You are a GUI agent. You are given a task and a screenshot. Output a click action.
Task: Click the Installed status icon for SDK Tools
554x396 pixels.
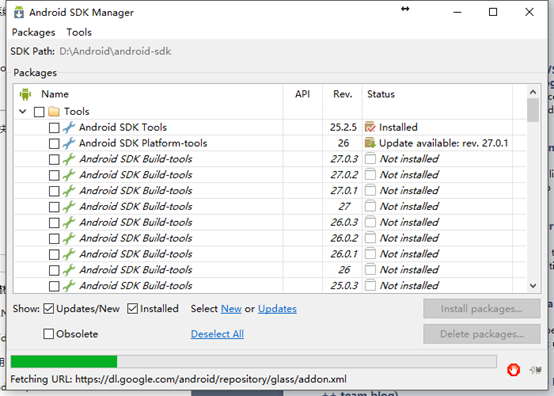370,127
